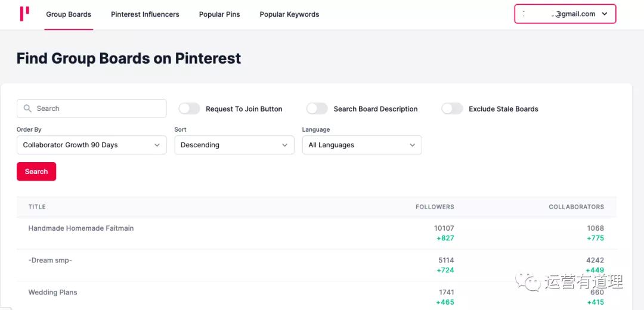The width and height of the screenshot is (644, 310).
Task: Click the red Pinterest tool logo
Action: point(24,14)
